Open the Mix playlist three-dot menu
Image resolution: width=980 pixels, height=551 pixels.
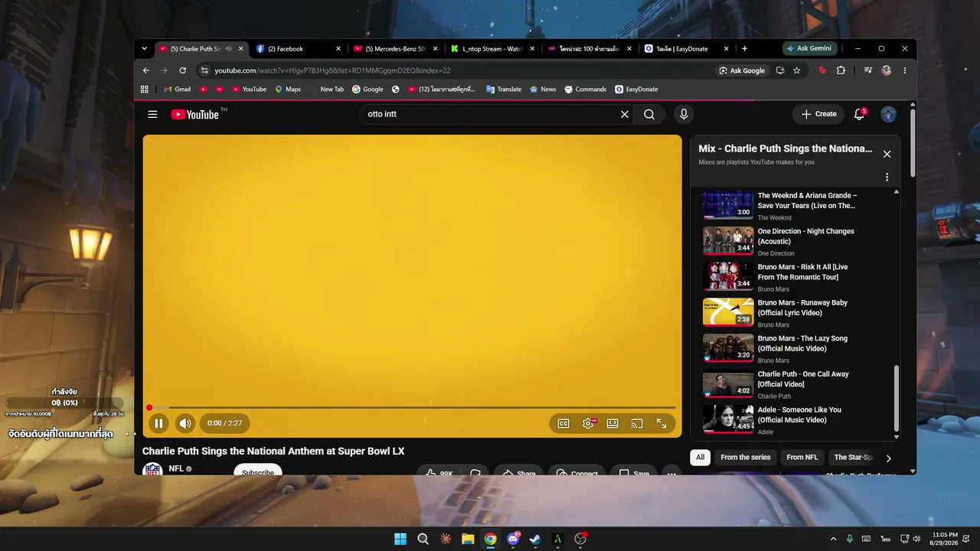coord(887,177)
